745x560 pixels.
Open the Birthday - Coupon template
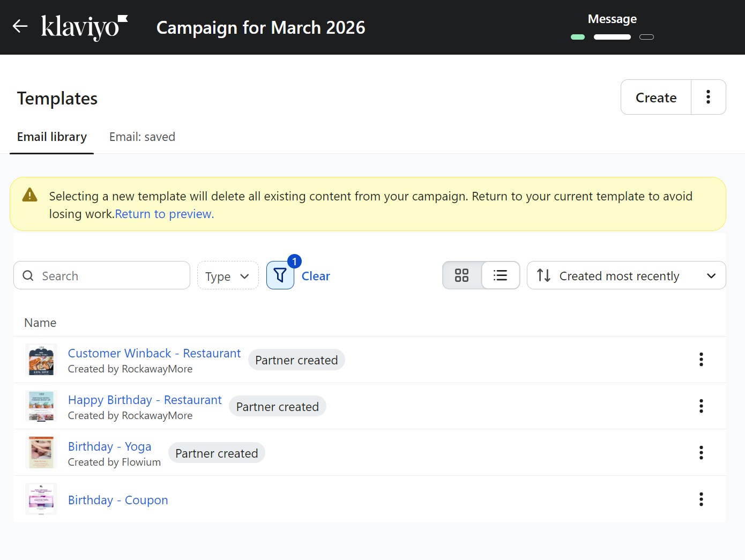coord(118,500)
